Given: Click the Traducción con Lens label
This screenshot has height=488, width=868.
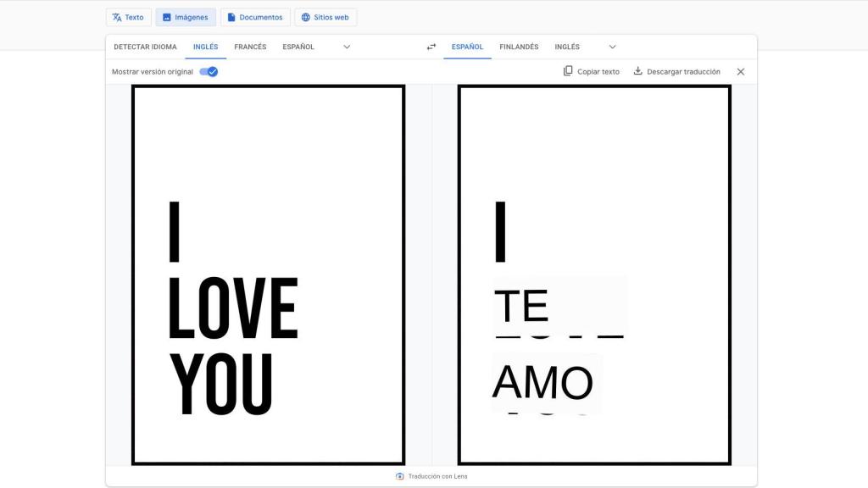Looking at the screenshot, I should [x=431, y=476].
